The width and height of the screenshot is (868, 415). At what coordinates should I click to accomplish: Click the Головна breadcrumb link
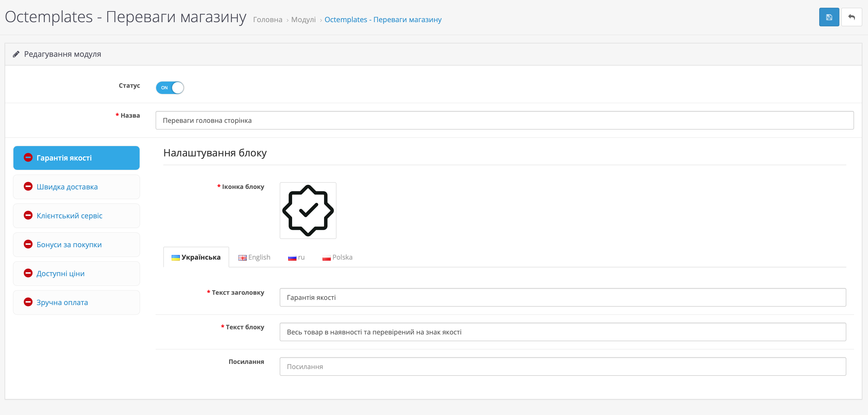(x=268, y=20)
